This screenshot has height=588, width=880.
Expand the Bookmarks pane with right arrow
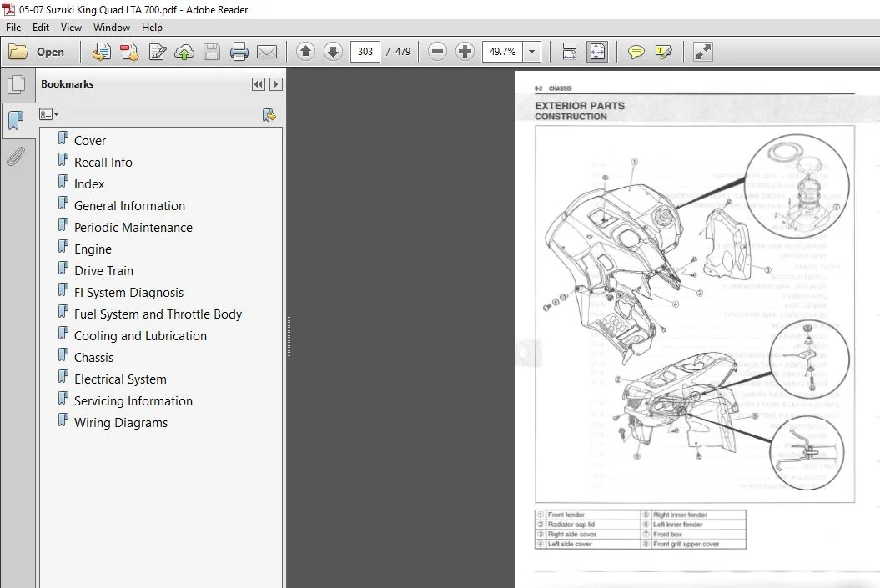[275, 84]
